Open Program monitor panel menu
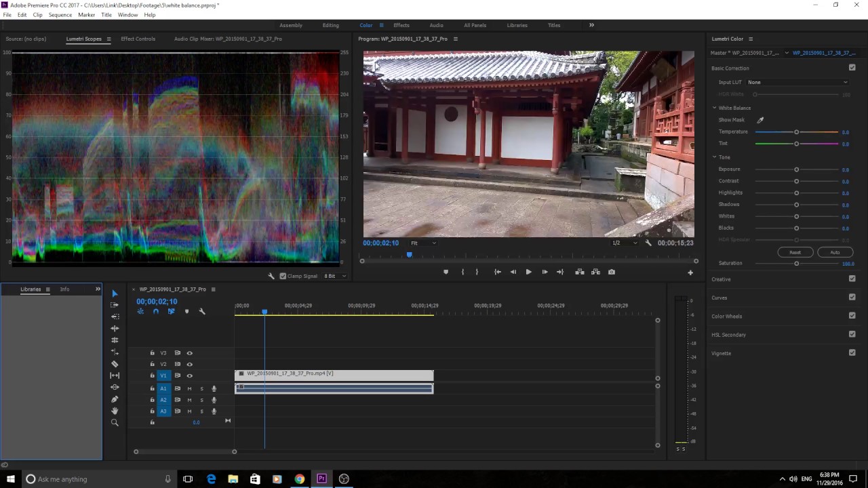 [455, 39]
